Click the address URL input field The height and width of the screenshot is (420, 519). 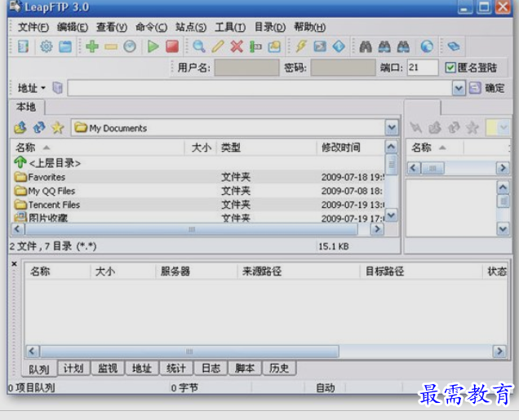259,88
